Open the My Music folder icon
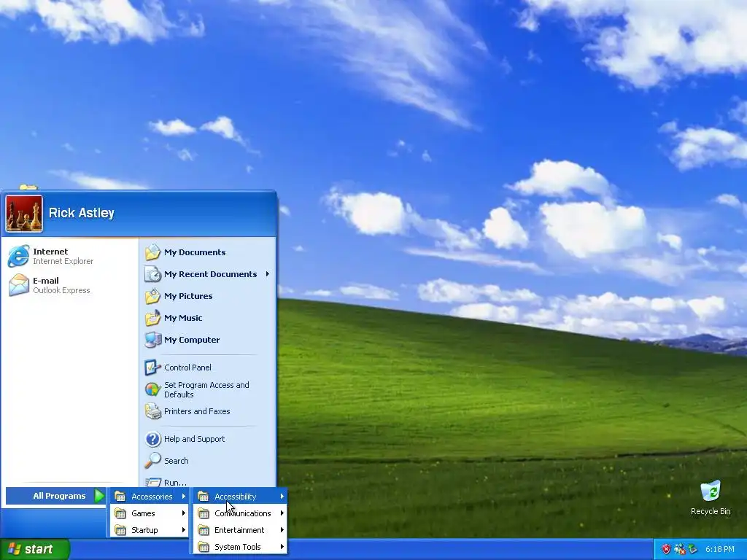 click(153, 318)
